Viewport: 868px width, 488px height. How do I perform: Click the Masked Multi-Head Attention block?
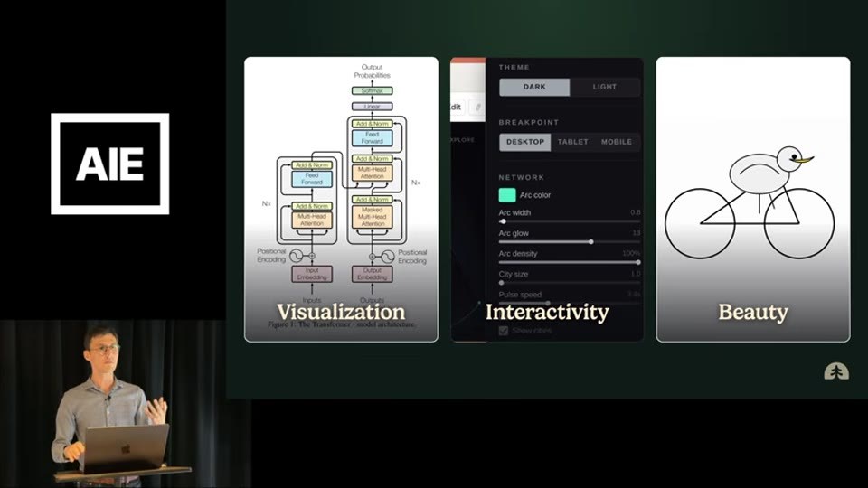pyautogui.click(x=372, y=217)
